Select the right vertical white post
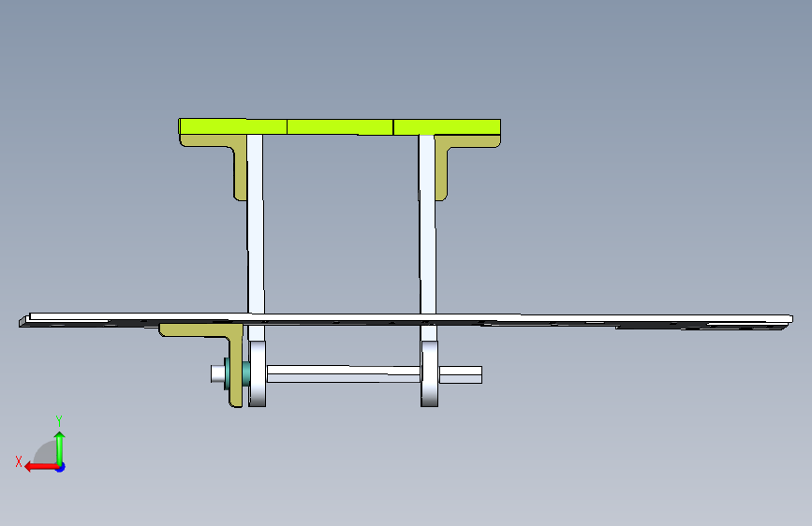 pos(427,224)
